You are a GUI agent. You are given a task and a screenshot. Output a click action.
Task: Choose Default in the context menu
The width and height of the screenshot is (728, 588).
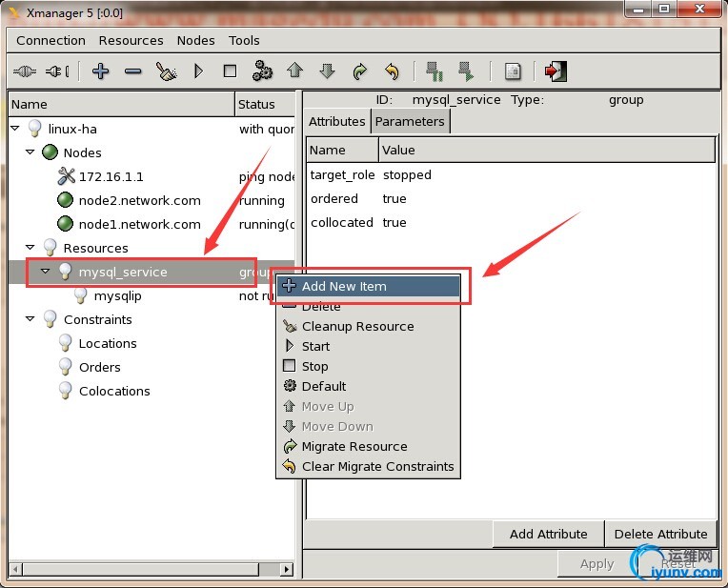(369, 386)
